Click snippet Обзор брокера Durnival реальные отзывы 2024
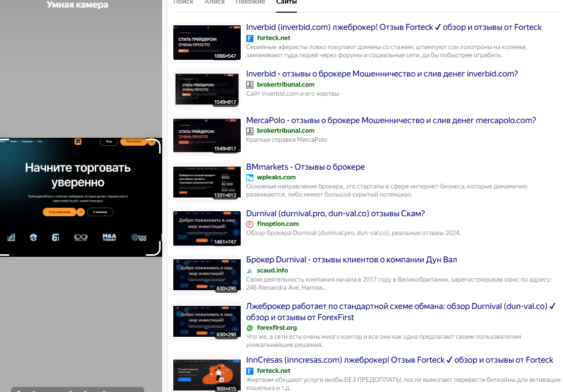The image size is (564, 392). (353, 232)
